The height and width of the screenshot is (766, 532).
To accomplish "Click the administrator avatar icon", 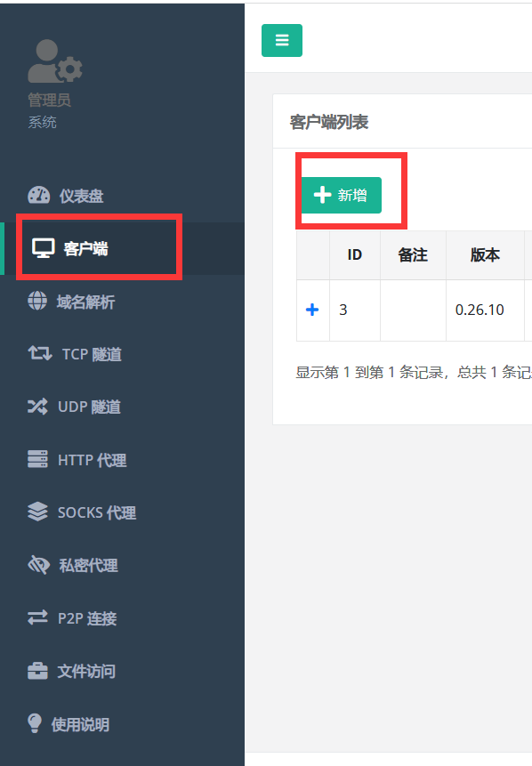I will [x=55, y=61].
